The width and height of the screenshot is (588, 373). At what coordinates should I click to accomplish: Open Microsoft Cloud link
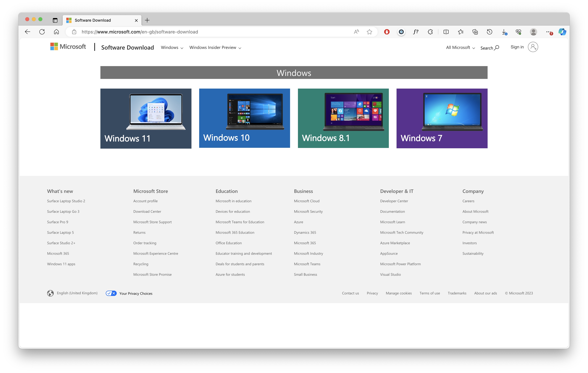pos(306,201)
